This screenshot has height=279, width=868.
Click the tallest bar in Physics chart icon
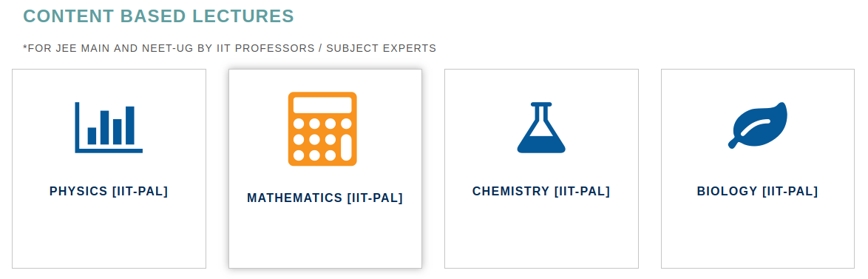(x=130, y=125)
